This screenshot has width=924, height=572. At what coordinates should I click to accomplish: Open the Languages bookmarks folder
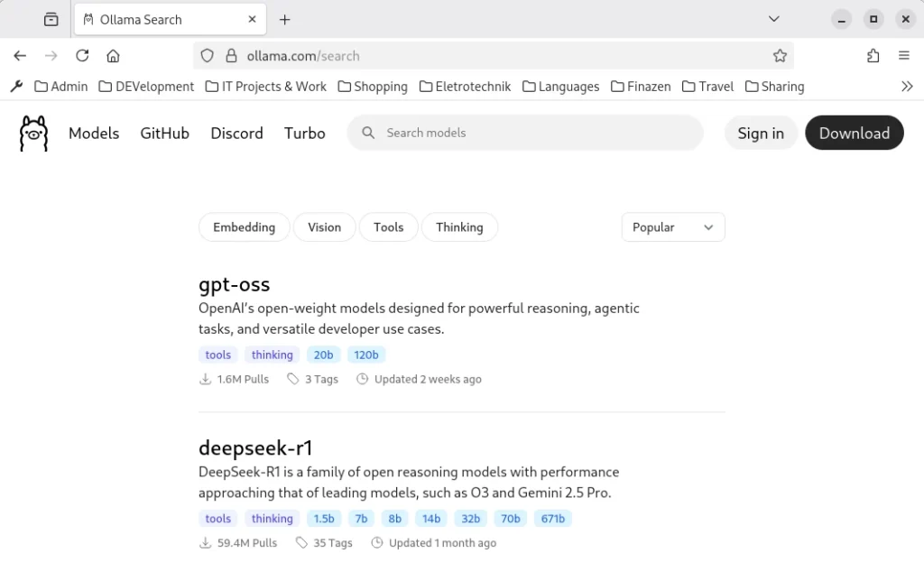(x=560, y=86)
